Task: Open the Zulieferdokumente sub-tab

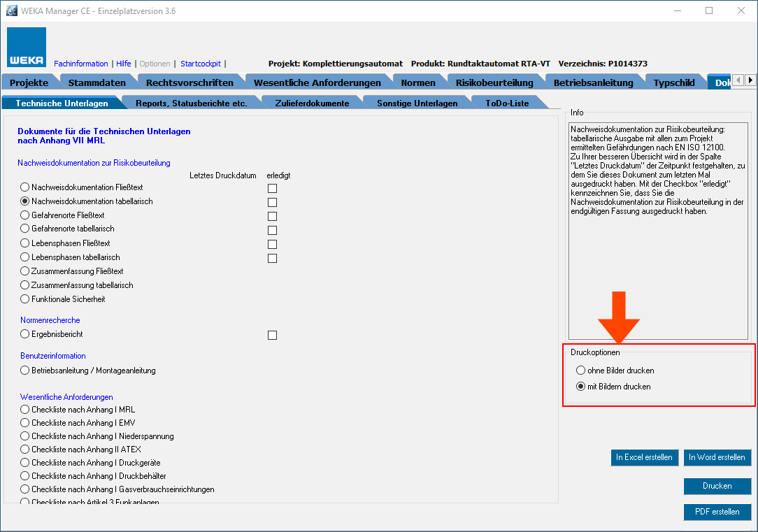Action: pyautogui.click(x=313, y=103)
